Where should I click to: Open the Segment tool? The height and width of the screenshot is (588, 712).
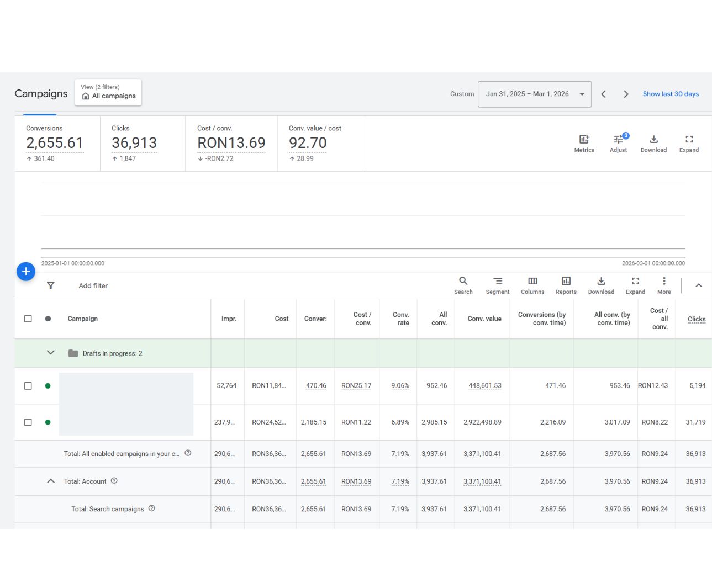coord(498,285)
